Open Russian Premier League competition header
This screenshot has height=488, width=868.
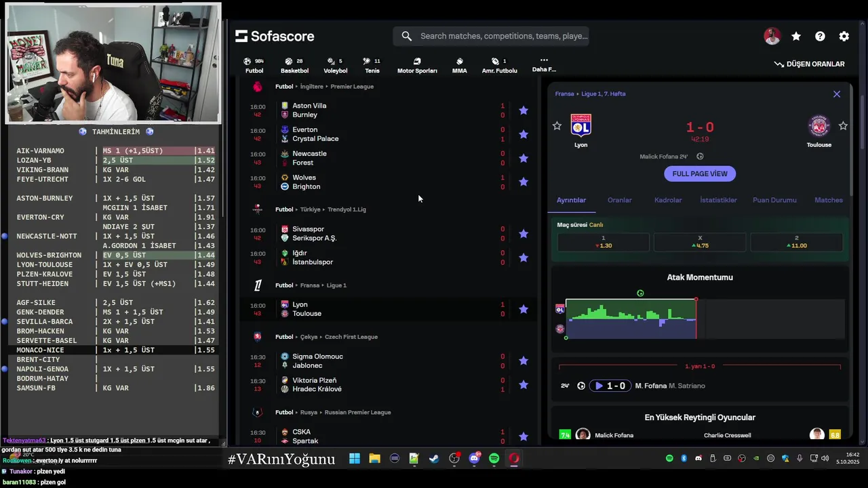click(x=357, y=412)
